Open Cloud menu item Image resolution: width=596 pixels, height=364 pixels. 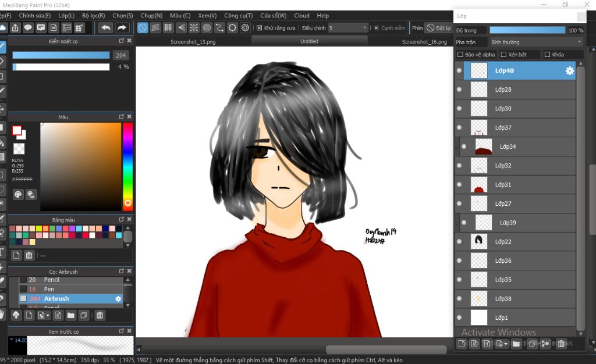(301, 16)
